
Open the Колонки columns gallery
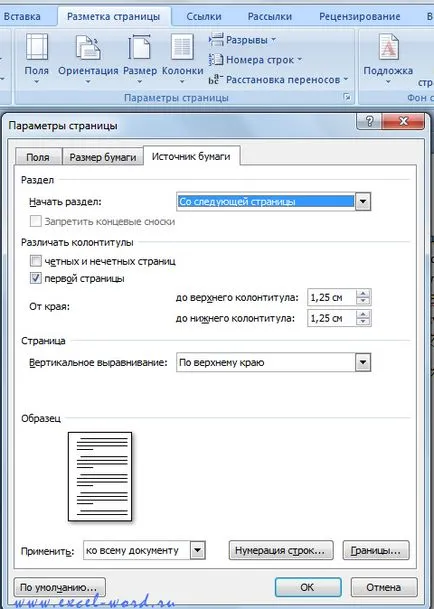[182, 58]
